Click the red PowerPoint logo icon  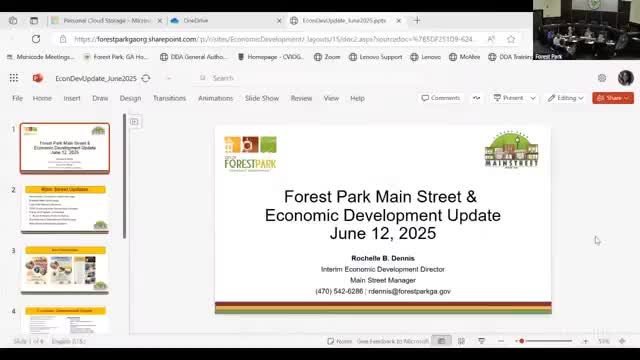tap(38, 78)
